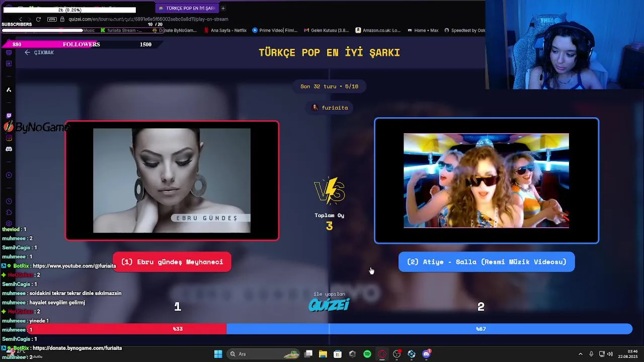Open Amazon.co.uk bookmark
The image size is (644, 362).
[378, 30]
